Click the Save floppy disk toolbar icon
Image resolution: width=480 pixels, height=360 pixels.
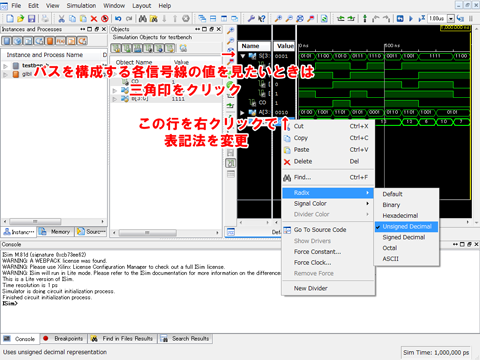(x=31, y=19)
